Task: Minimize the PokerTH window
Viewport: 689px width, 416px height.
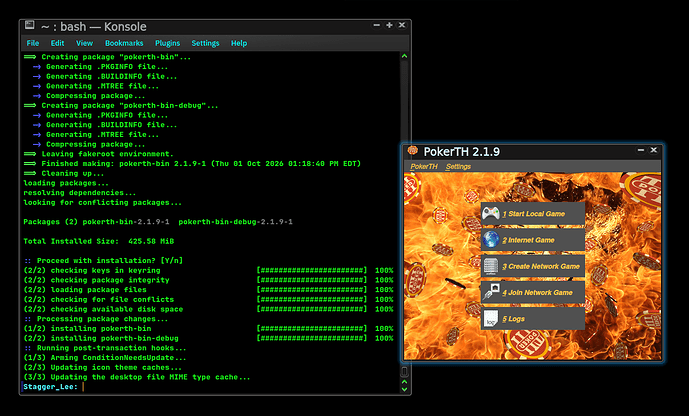Action: (x=641, y=150)
